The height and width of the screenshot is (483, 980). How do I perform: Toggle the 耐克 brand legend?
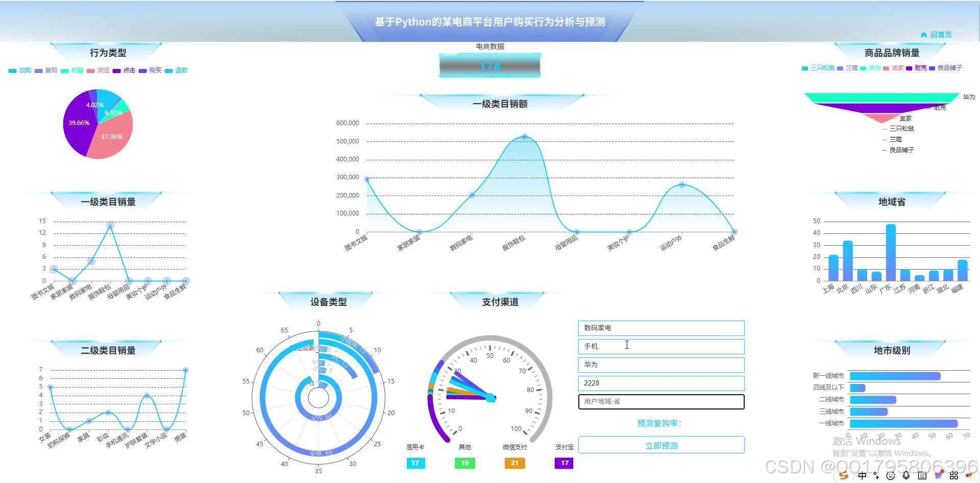pyautogui.click(x=917, y=68)
